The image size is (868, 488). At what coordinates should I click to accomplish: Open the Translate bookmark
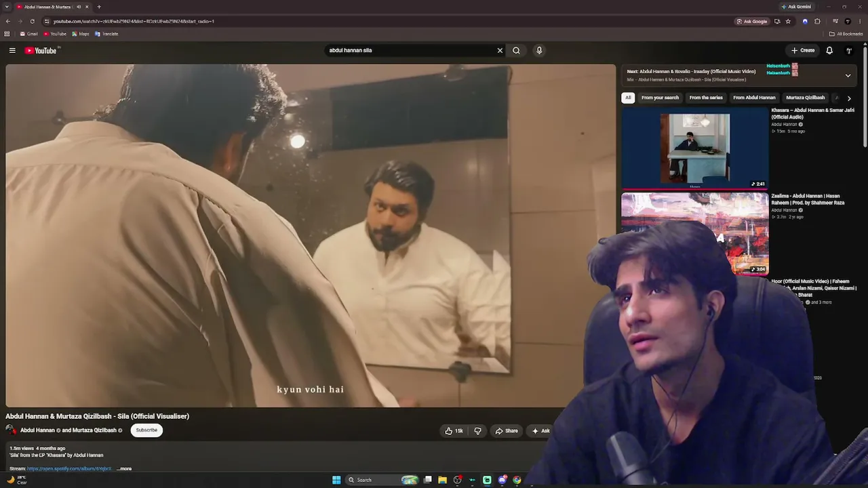pos(106,34)
